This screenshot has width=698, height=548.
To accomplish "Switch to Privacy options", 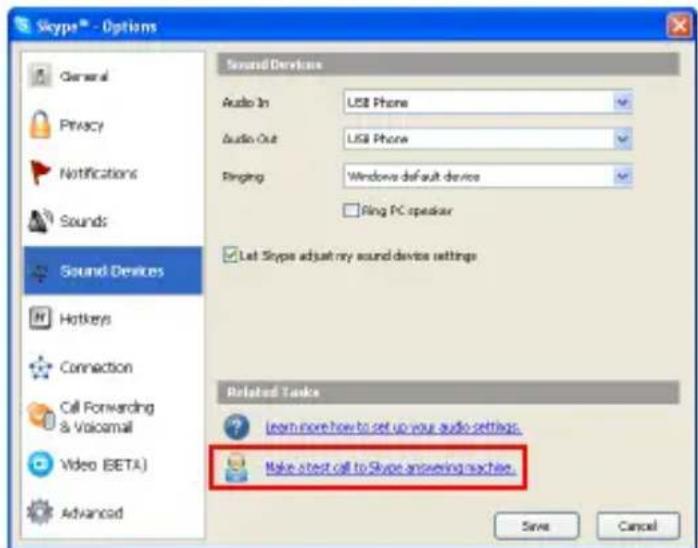I will point(113,125).
